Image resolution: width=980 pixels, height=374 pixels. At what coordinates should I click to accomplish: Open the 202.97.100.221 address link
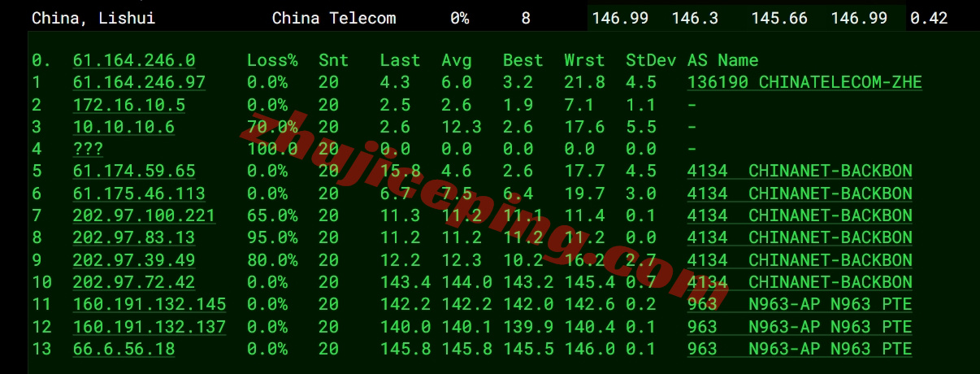pos(144,215)
